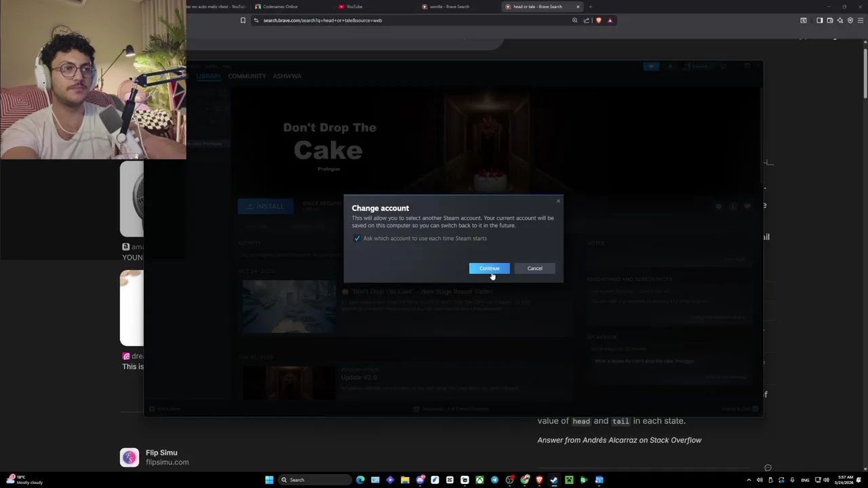Click the volume icon in the system tray
The image size is (868, 488).
827,480
